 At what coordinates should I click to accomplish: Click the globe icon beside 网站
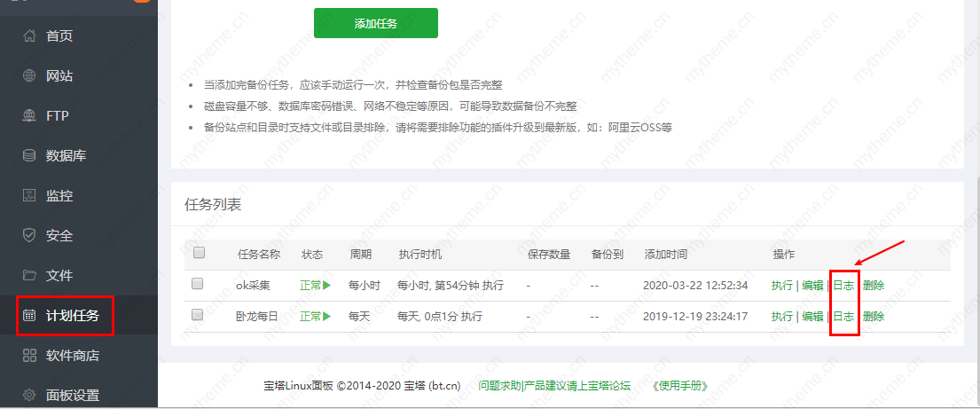coord(29,76)
